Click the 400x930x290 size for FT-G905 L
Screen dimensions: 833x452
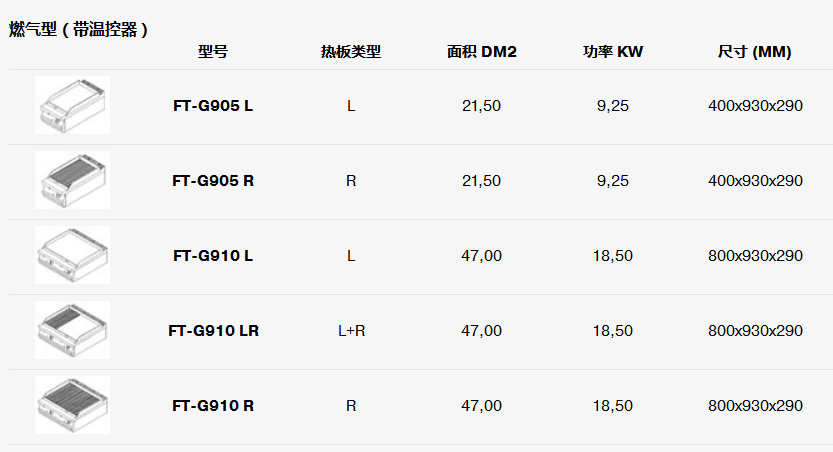coord(755,106)
